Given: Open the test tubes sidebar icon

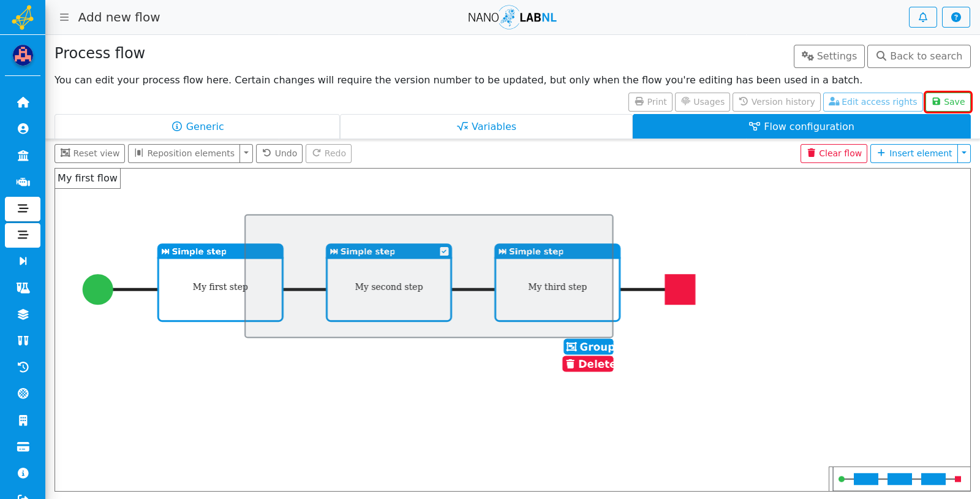Looking at the screenshot, I should (23, 341).
